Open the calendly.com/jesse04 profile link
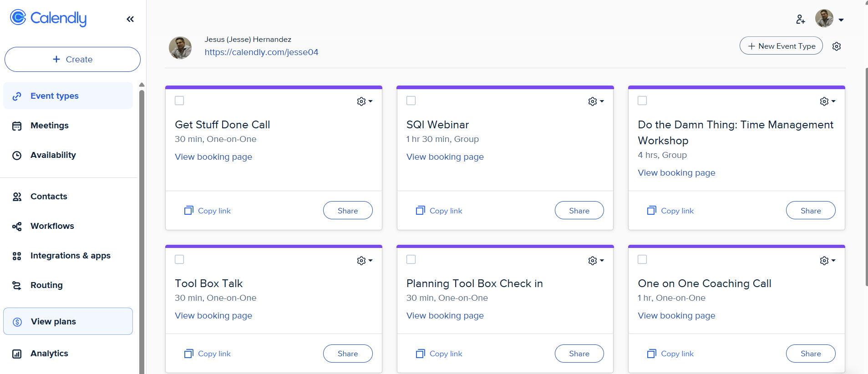 [261, 52]
